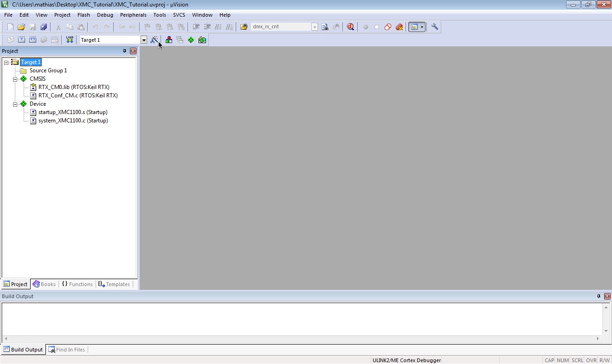The height and width of the screenshot is (364, 612).
Task: Open the Flash menu
Action: click(84, 15)
